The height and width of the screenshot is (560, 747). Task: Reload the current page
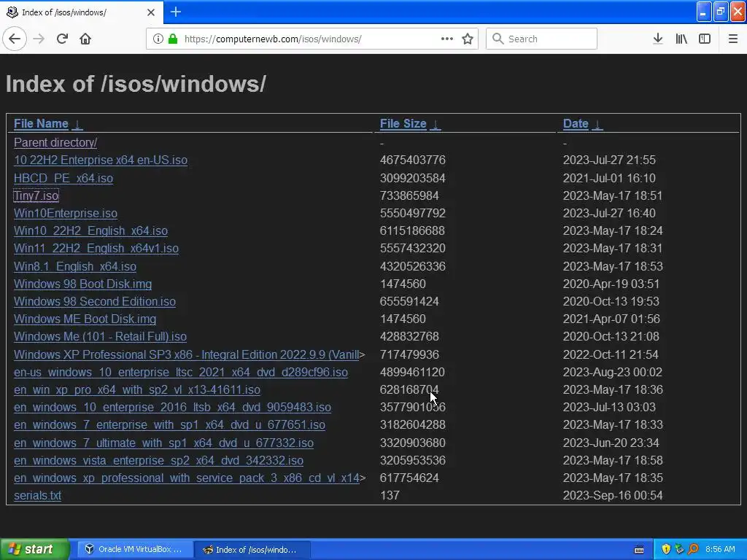62,39
